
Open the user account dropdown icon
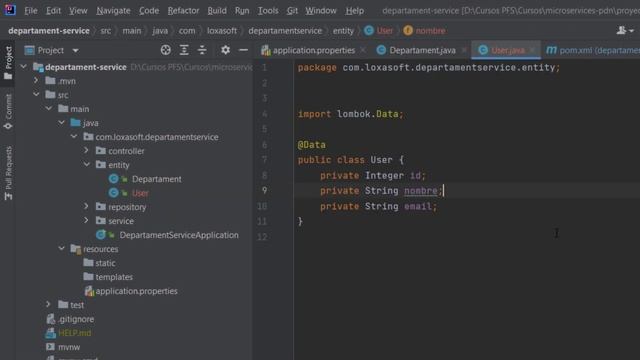coord(624,30)
